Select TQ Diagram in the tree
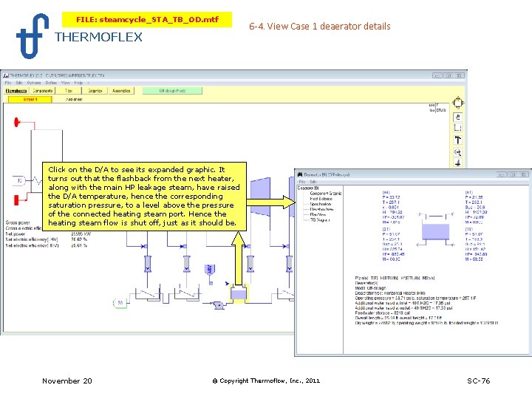The image size is (532, 399). pos(319,220)
